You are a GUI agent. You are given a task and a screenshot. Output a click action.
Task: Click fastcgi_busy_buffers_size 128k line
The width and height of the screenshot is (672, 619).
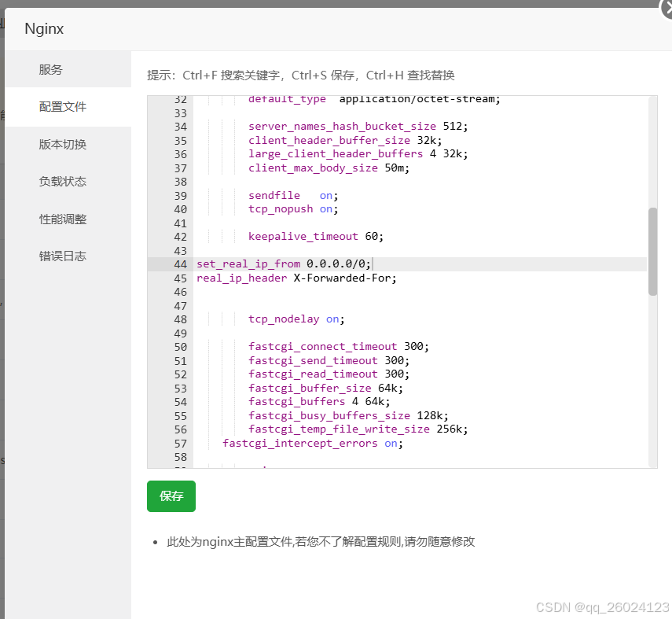coord(348,415)
